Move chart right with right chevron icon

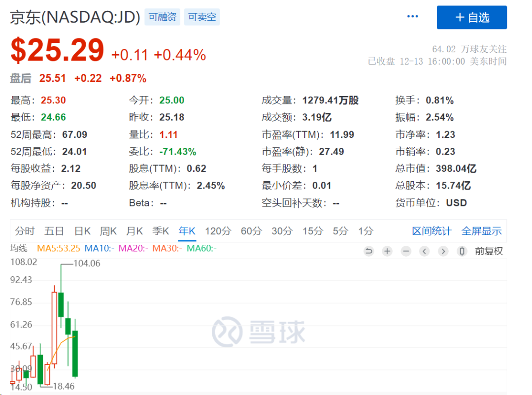(443, 251)
